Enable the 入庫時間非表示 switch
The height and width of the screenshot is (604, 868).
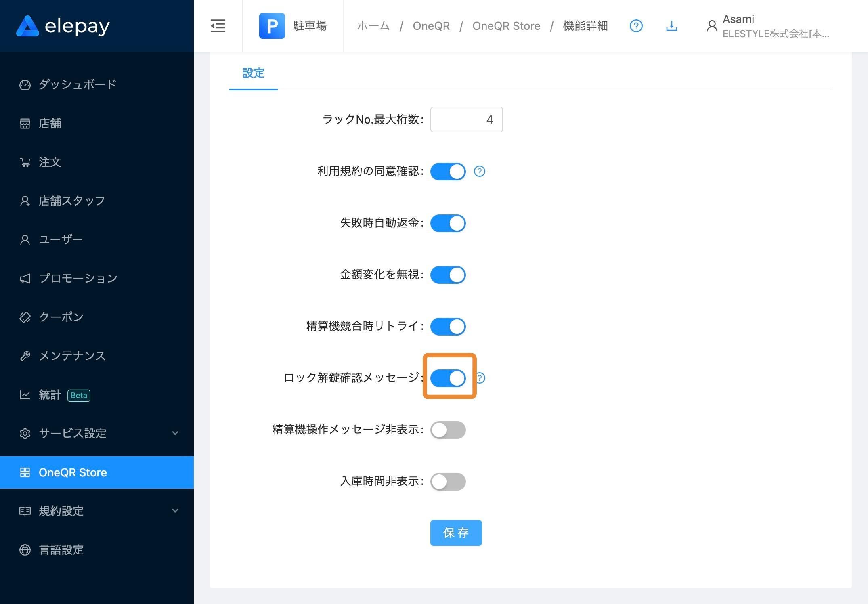click(448, 481)
